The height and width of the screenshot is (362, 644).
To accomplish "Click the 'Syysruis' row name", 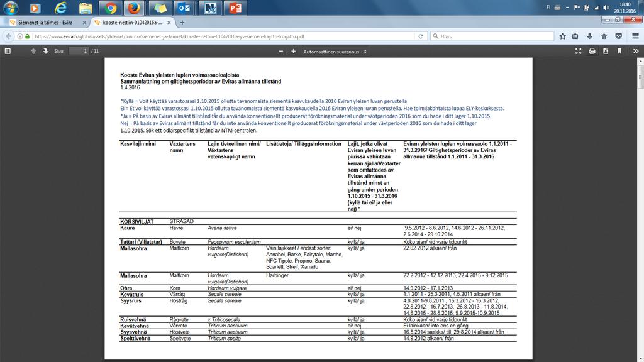I will click(x=131, y=301).
